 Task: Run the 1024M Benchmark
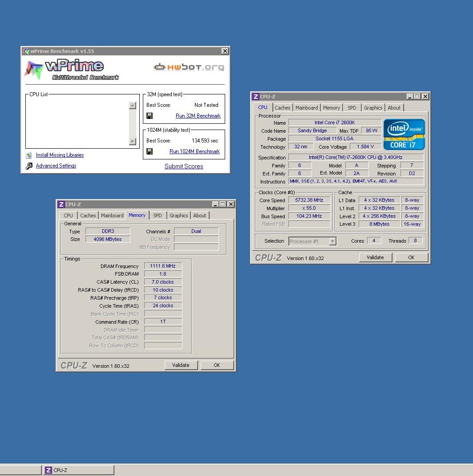click(x=194, y=151)
